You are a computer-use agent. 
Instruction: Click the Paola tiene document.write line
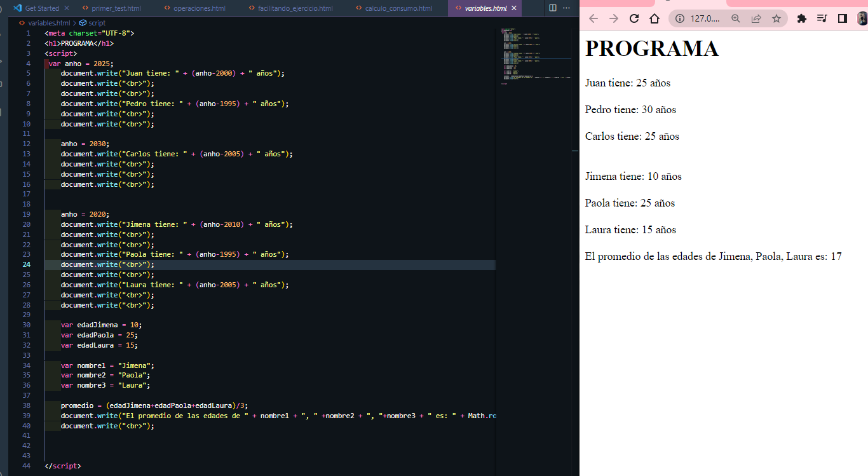175,254
